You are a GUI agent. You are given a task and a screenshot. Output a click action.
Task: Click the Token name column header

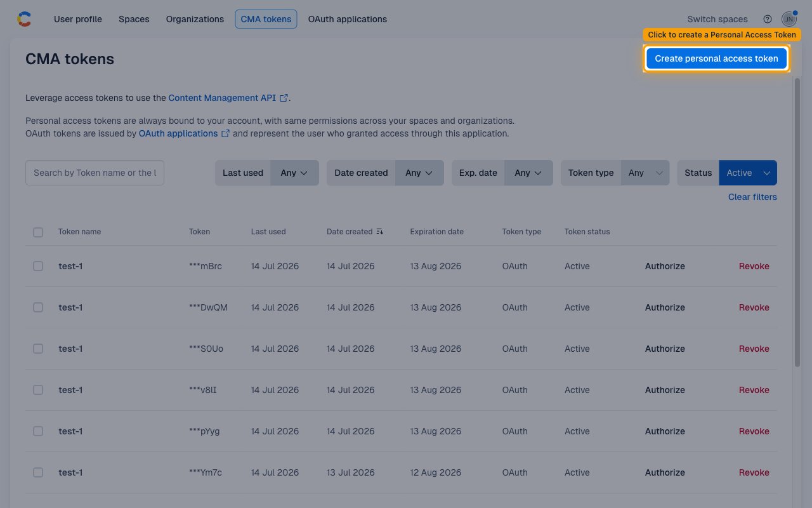(x=79, y=232)
